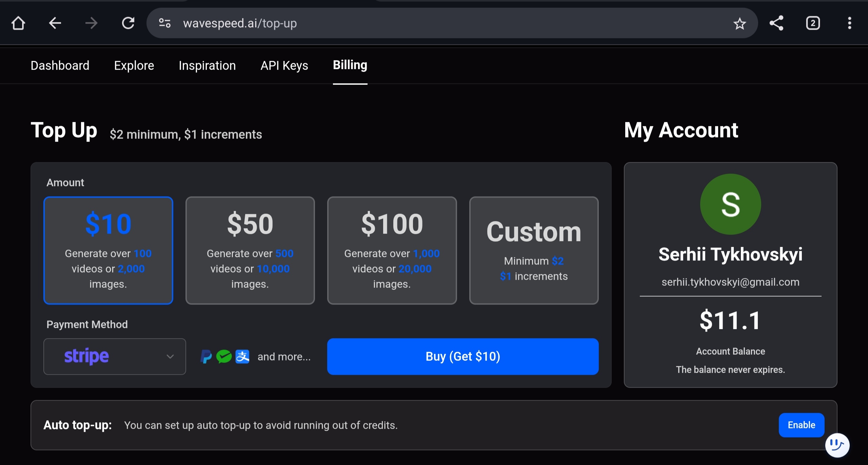Switch to the Dashboard tab
The height and width of the screenshot is (465, 868).
tap(60, 66)
